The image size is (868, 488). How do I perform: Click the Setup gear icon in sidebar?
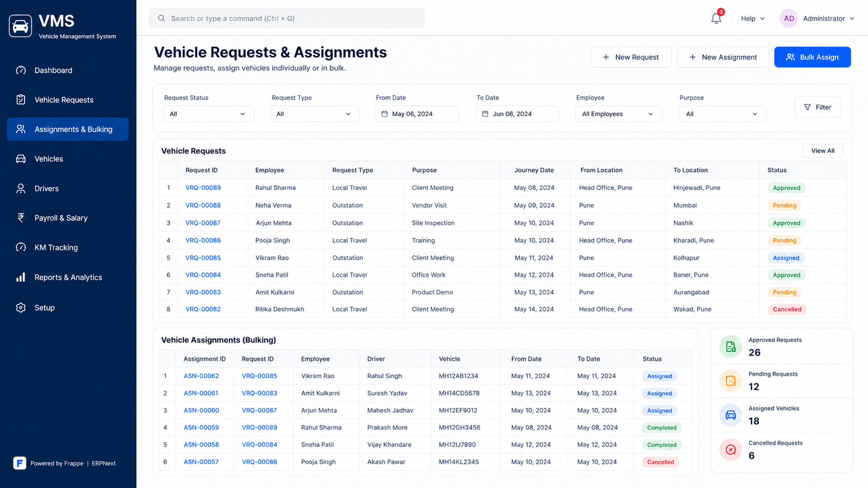21,307
